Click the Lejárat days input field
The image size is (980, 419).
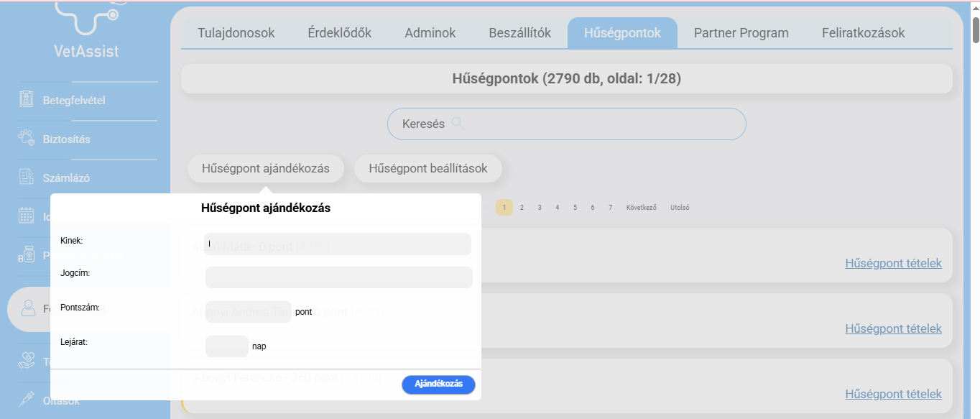pos(227,346)
